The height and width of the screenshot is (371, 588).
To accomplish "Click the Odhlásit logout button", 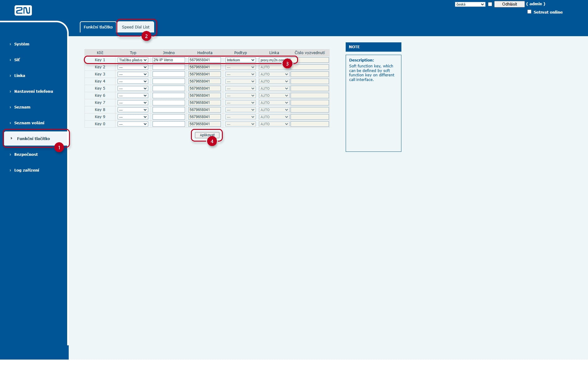I will pyautogui.click(x=509, y=4).
